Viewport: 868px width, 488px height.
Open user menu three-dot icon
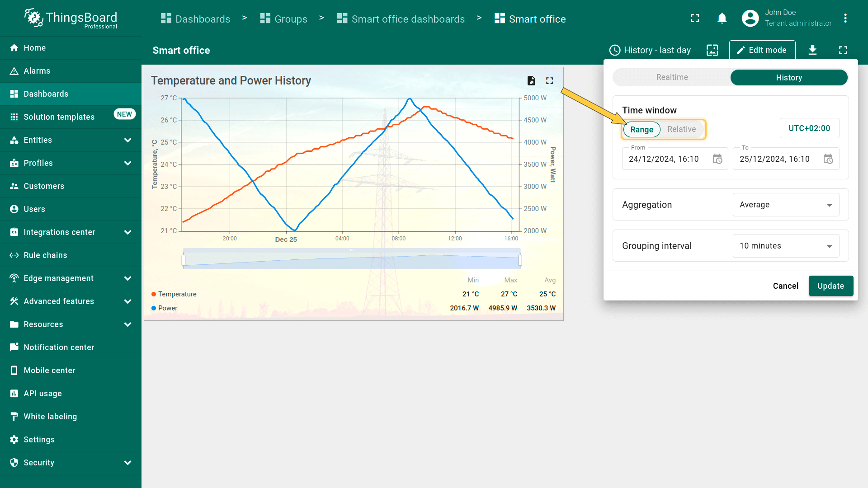[845, 19]
